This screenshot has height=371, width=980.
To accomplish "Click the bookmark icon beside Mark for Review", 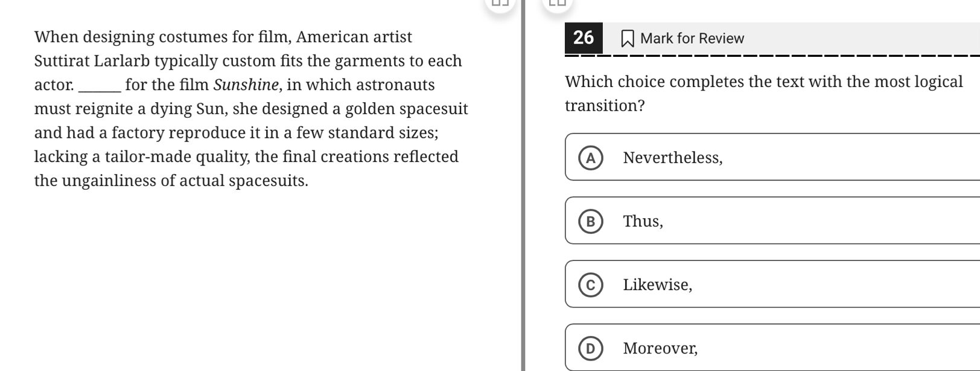I will click(x=628, y=39).
